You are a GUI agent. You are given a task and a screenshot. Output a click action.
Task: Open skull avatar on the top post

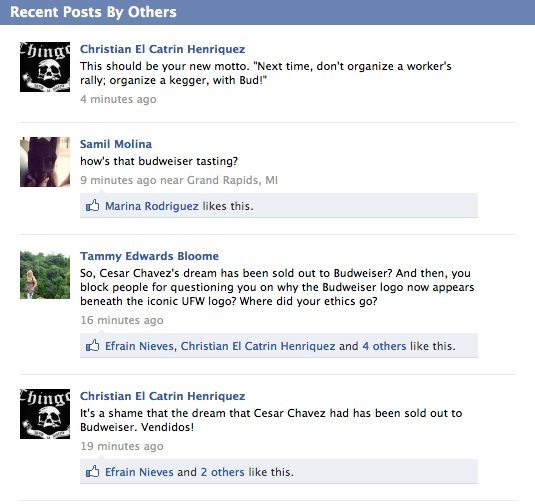45,67
